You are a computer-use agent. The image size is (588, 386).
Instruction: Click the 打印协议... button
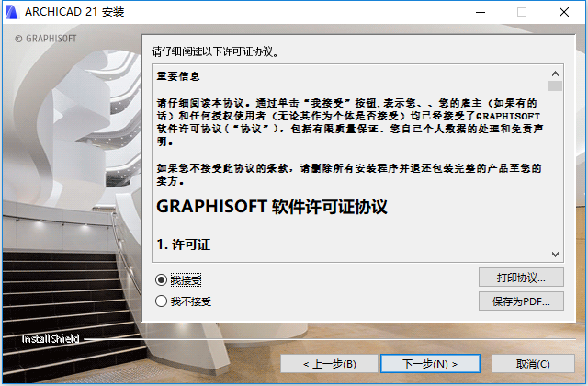coord(521,278)
